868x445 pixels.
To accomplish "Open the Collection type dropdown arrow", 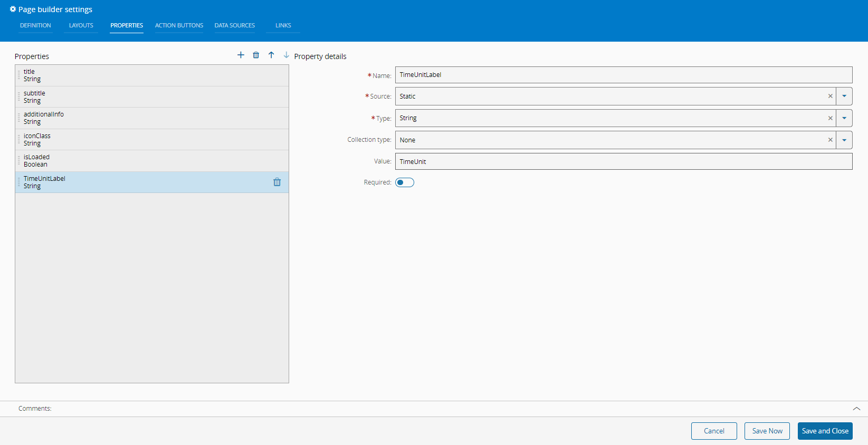I will click(x=844, y=140).
